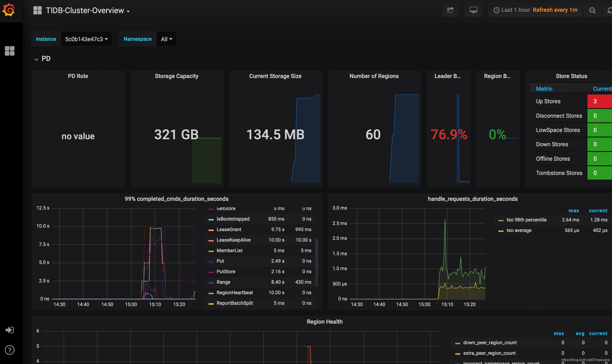This screenshot has height=364, width=612.
Task: Open the Namespace All dropdown
Action: point(166,39)
